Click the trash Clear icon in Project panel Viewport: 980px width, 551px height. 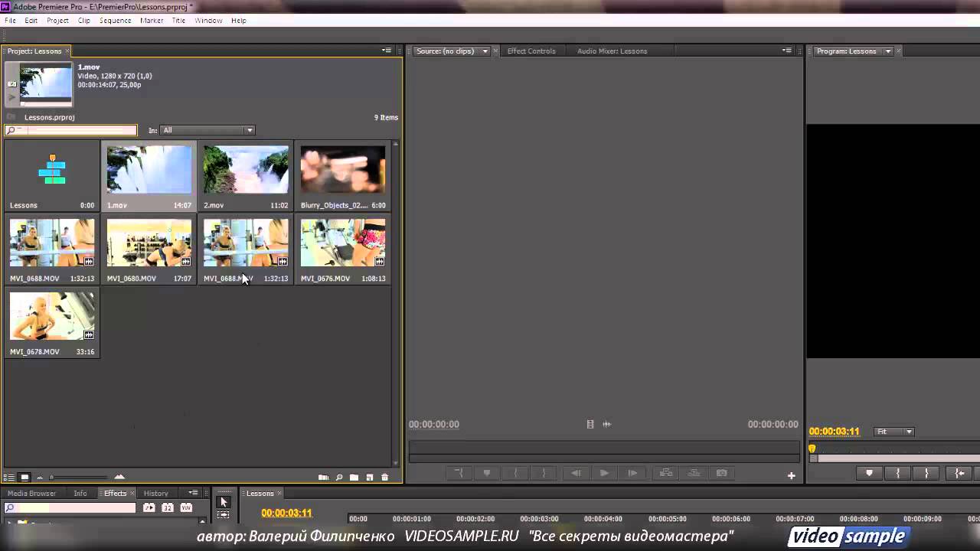coord(384,477)
